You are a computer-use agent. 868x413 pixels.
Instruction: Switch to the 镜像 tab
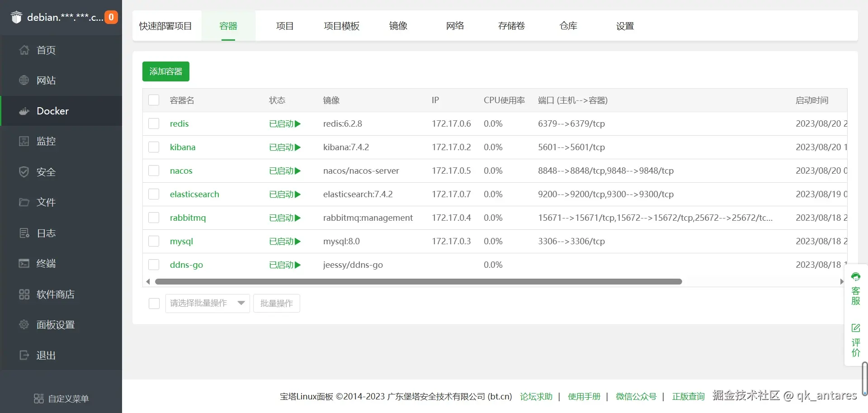(x=398, y=26)
